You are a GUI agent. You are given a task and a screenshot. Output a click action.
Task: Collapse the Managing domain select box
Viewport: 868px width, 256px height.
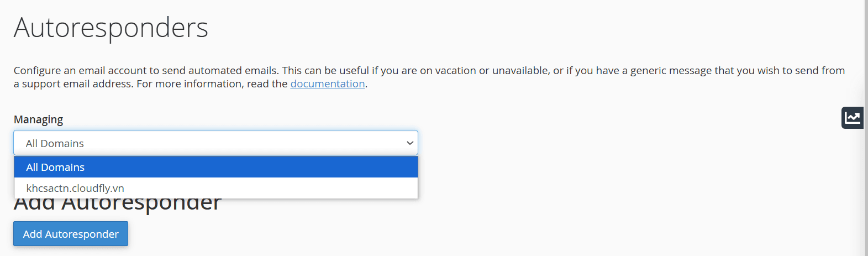tap(215, 143)
